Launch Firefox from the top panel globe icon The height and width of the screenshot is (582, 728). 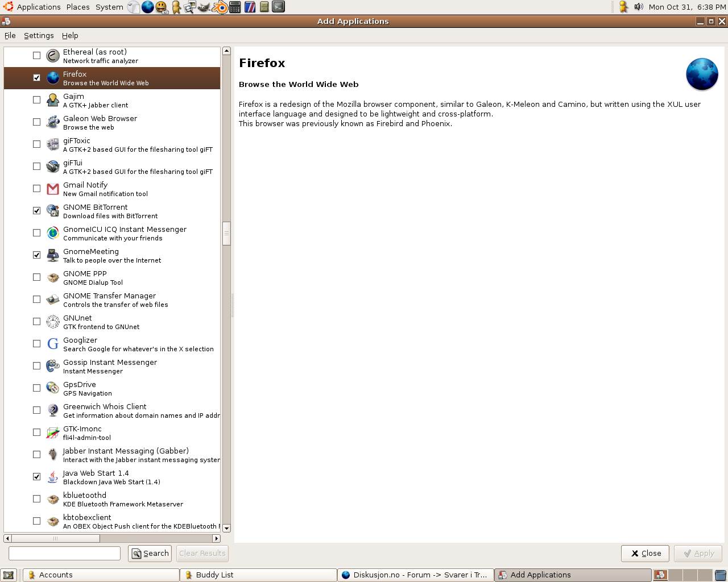(148, 7)
